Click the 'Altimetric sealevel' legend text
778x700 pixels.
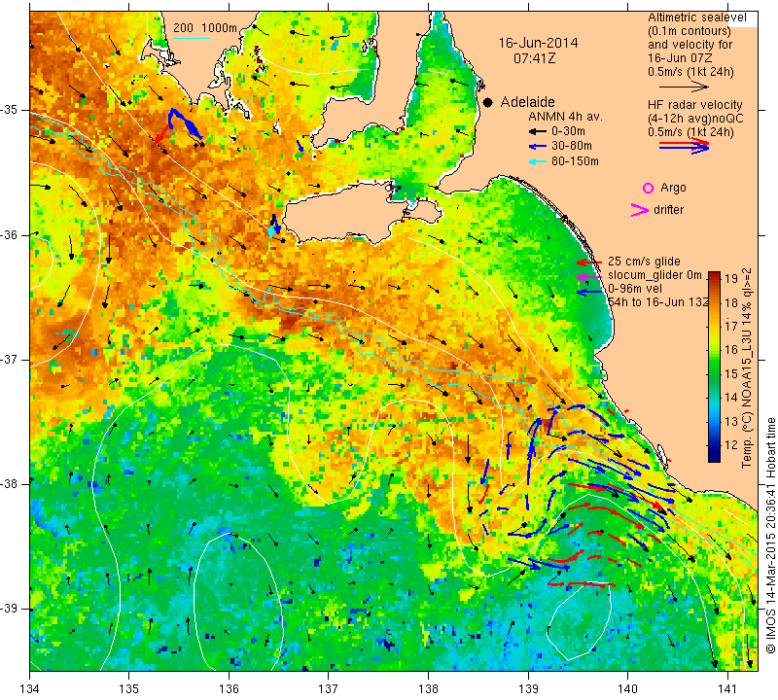tap(697, 17)
